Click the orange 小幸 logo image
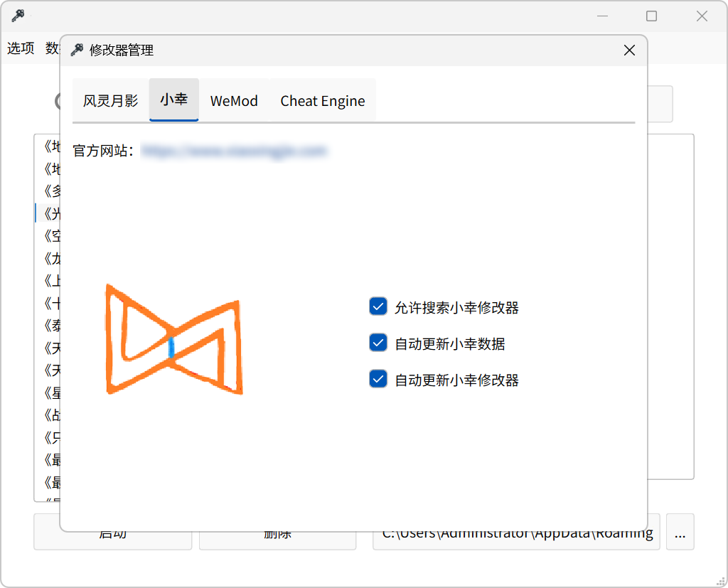Screen dimensions: 728x588 174,340
